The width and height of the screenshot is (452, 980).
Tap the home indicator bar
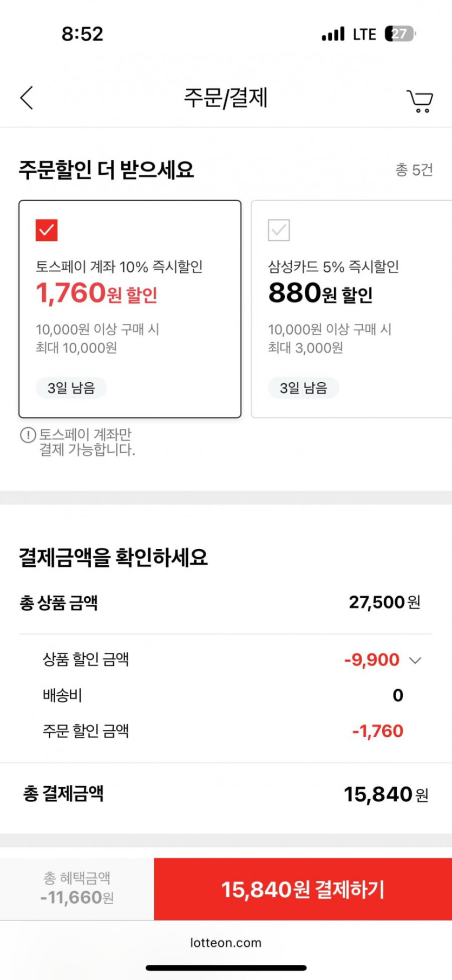(226, 968)
